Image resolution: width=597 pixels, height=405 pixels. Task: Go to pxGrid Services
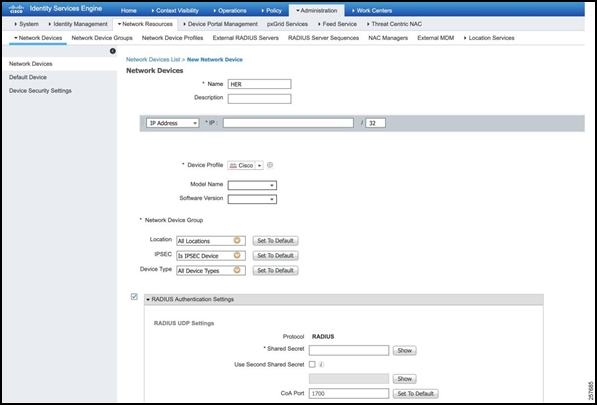tap(287, 24)
